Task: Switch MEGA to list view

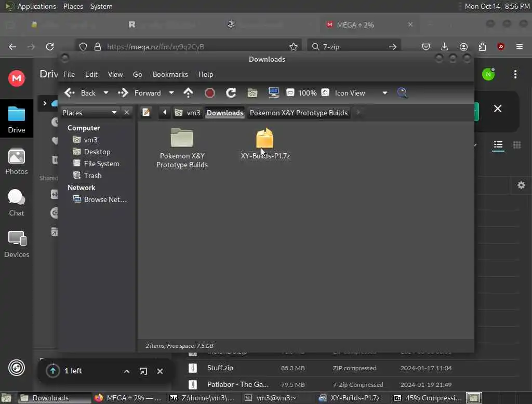Action: click(x=498, y=145)
